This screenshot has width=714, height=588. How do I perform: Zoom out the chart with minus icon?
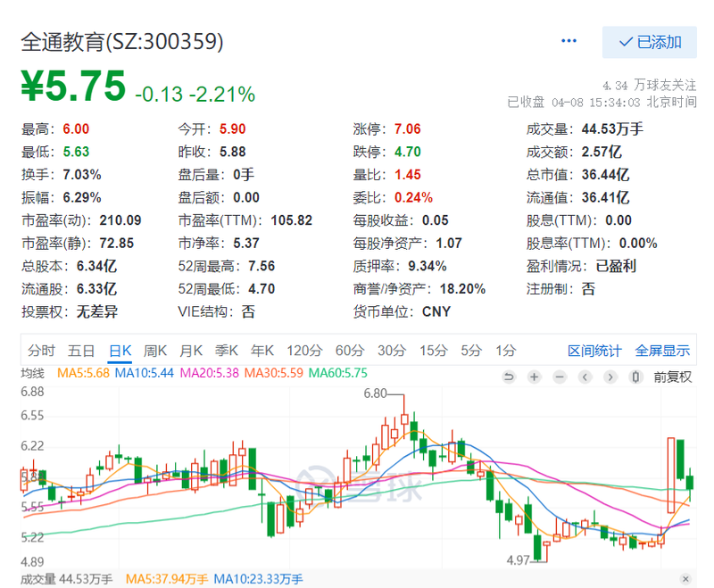pos(559,377)
